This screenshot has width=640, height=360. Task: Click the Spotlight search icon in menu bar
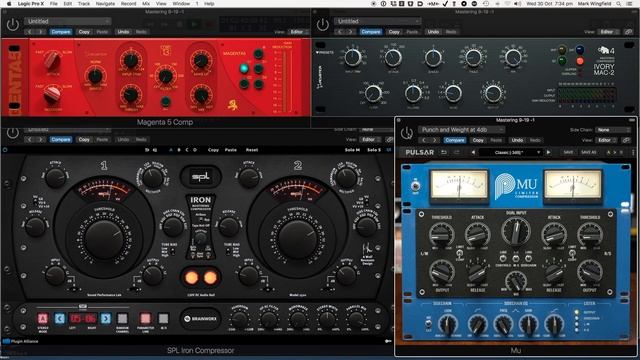(619, 4)
